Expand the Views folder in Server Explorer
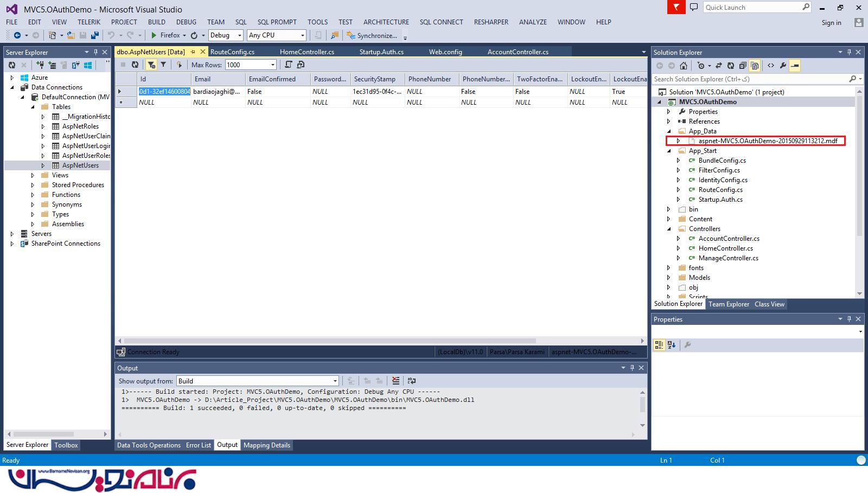 [x=33, y=175]
